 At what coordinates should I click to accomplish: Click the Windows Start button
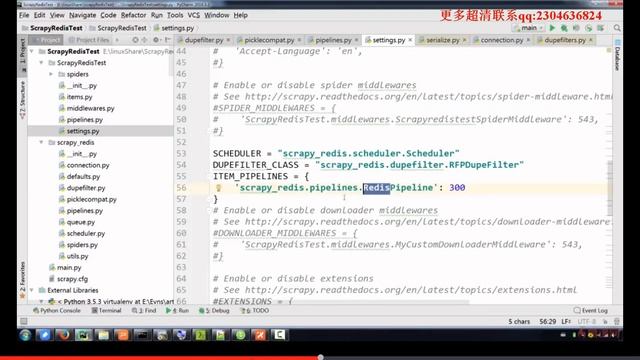tap(25, 335)
